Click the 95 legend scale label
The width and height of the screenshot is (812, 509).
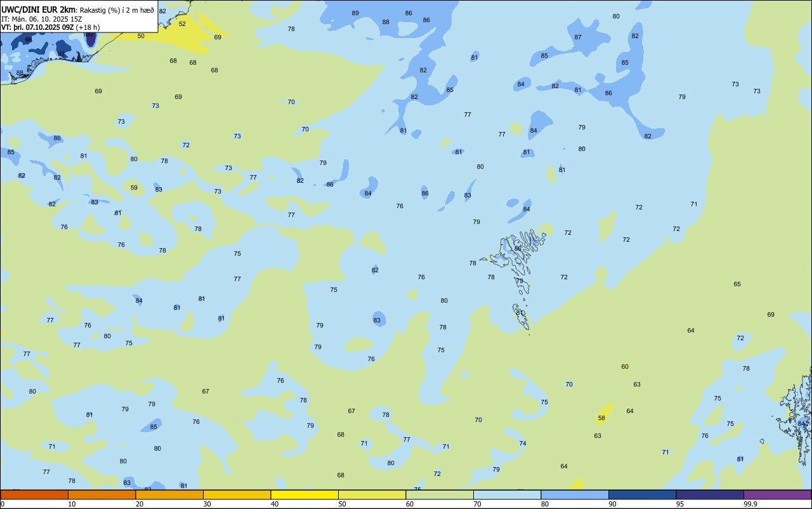680,504
